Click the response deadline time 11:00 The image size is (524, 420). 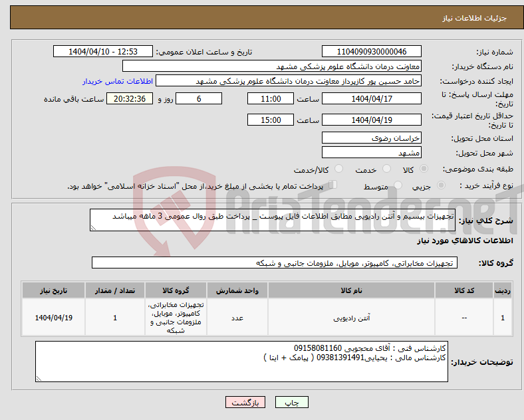(x=271, y=98)
